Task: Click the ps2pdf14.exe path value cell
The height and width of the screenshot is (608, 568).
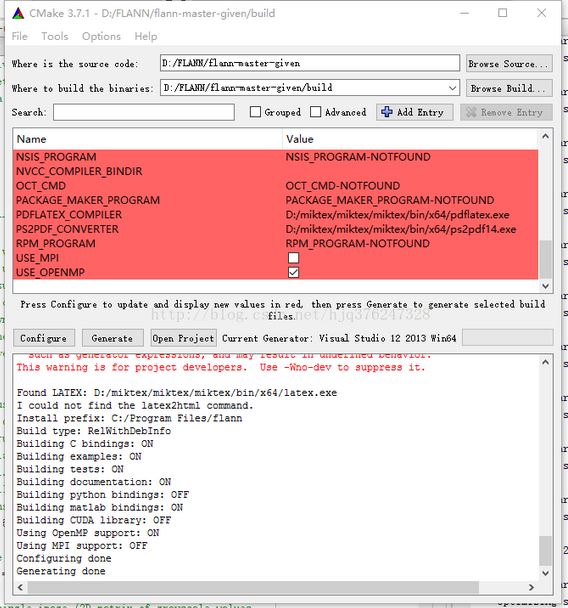Action: [401, 229]
